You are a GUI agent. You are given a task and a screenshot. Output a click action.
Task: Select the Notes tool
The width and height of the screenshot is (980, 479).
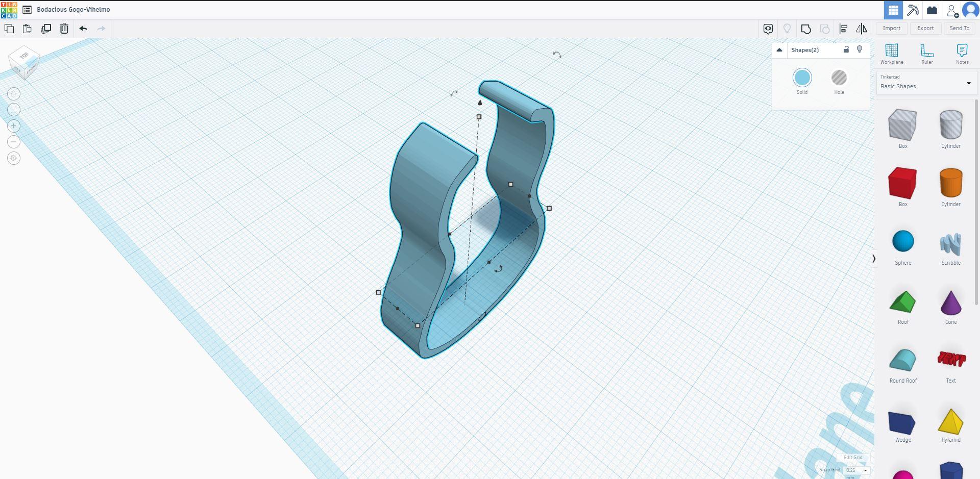962,54
